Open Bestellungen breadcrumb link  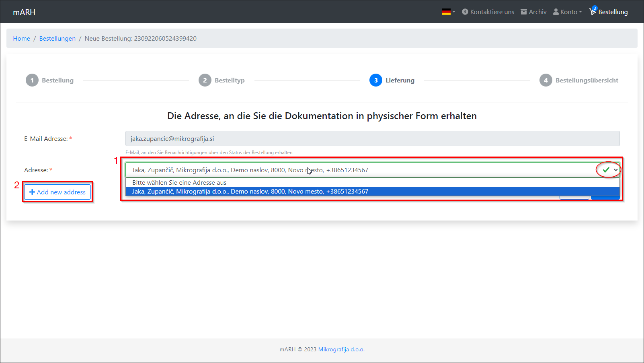point(57,39)
